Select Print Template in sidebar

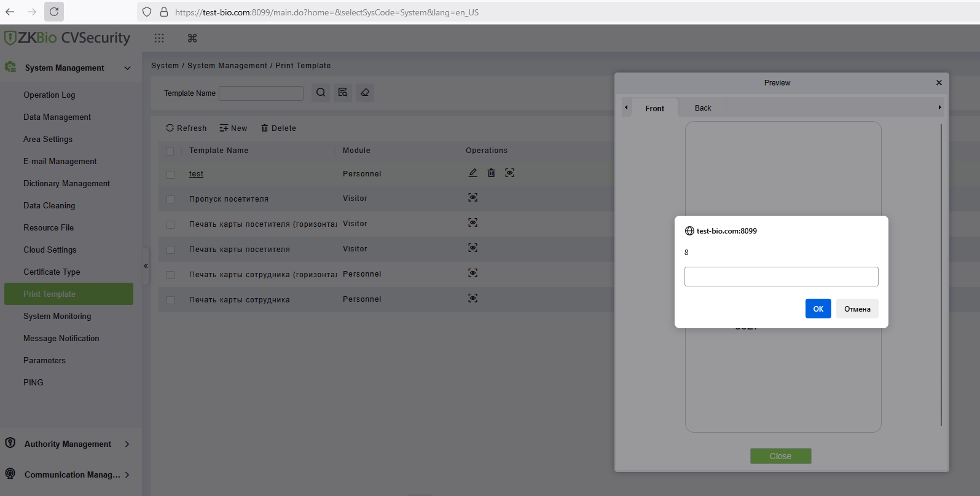click(69, 294)
